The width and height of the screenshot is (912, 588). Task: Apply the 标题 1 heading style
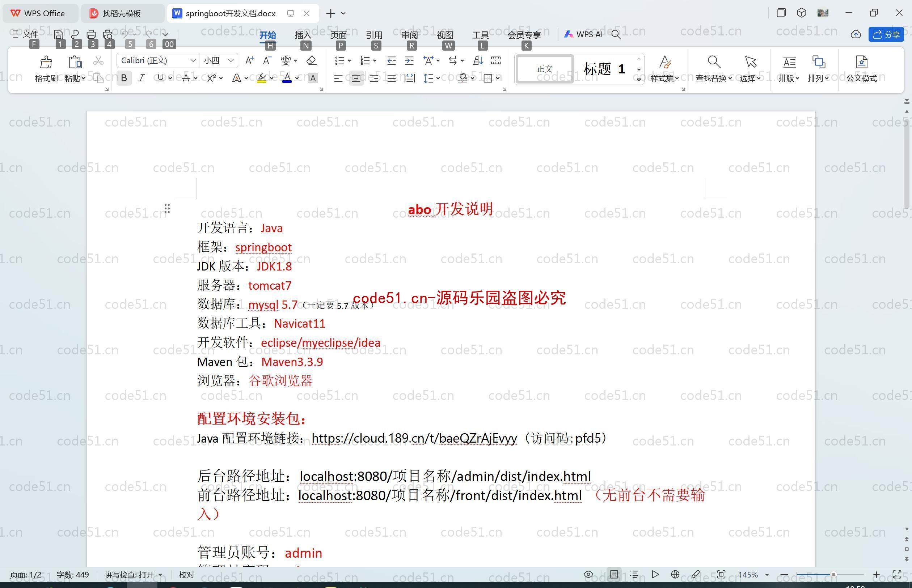604,69
